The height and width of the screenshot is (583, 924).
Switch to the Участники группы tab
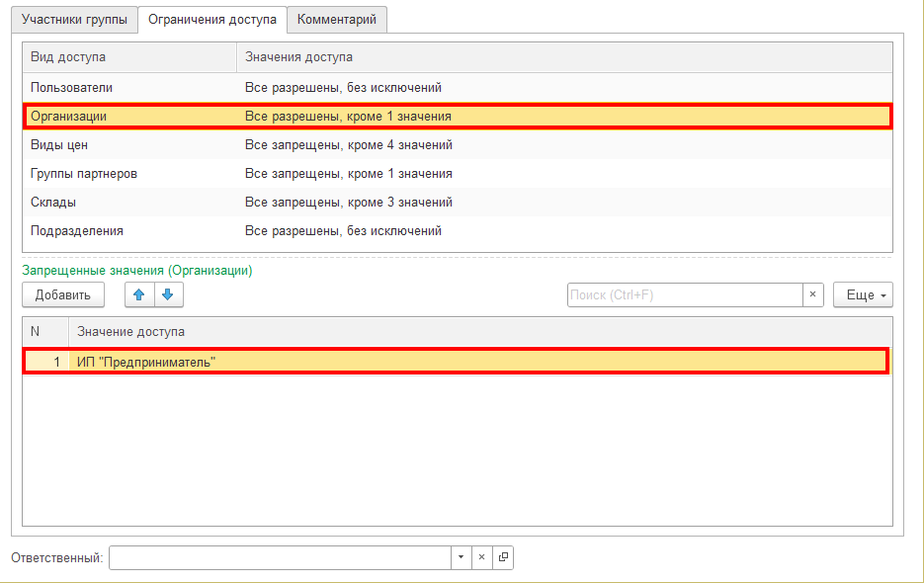coord(74,20)
